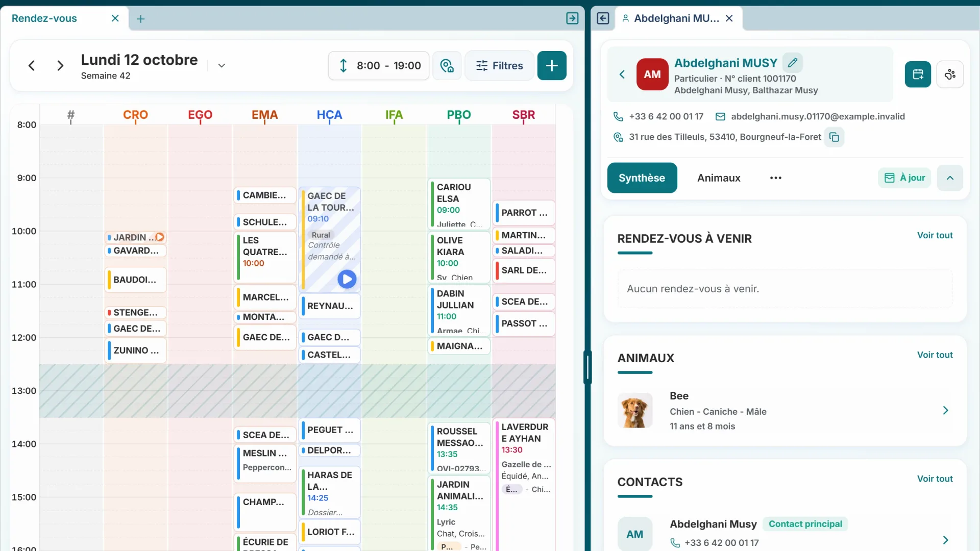Go back from the client card
The image size is (980, 551).
[x=622, y=74]
